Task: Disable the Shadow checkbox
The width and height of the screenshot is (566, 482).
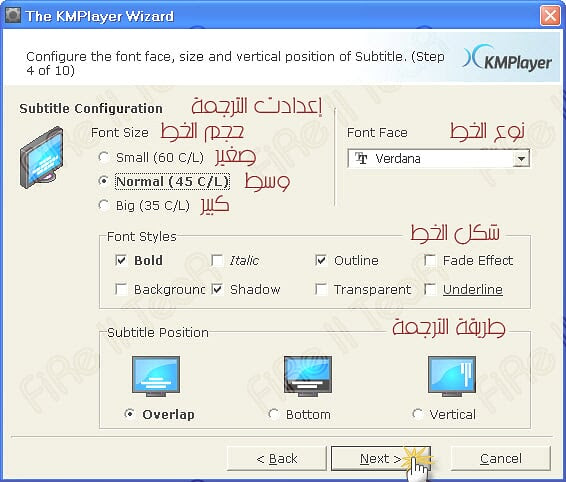Action: click(217, 289)
